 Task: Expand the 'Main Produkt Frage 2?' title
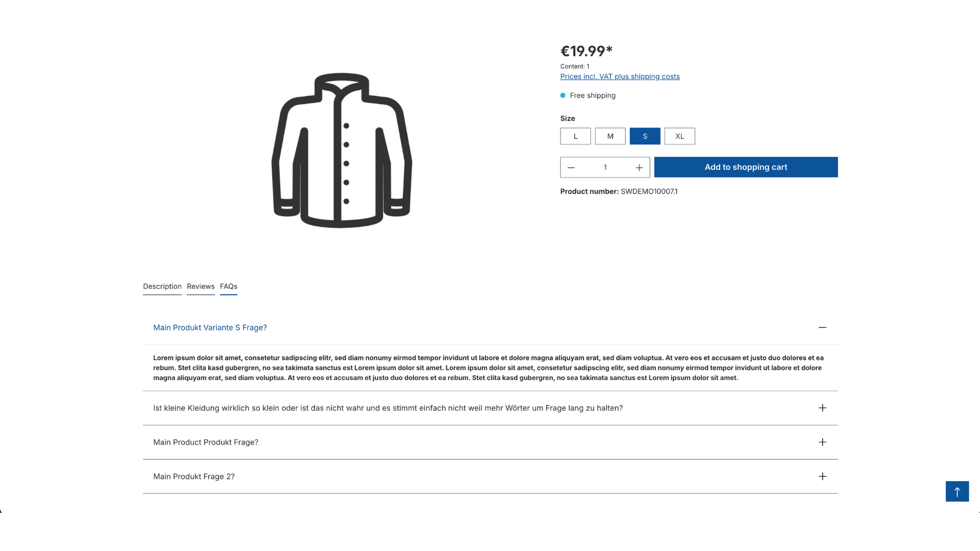(194, 477)
